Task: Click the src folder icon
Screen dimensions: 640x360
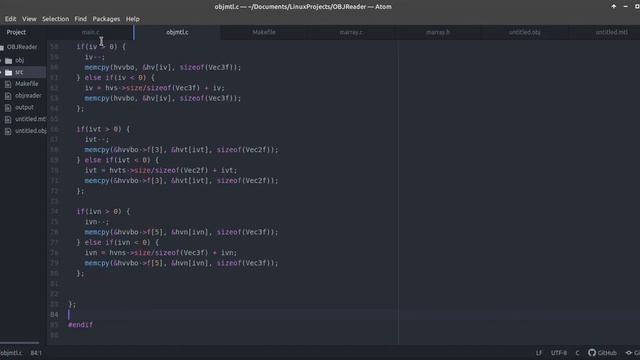Action: [x=9, y=72]
